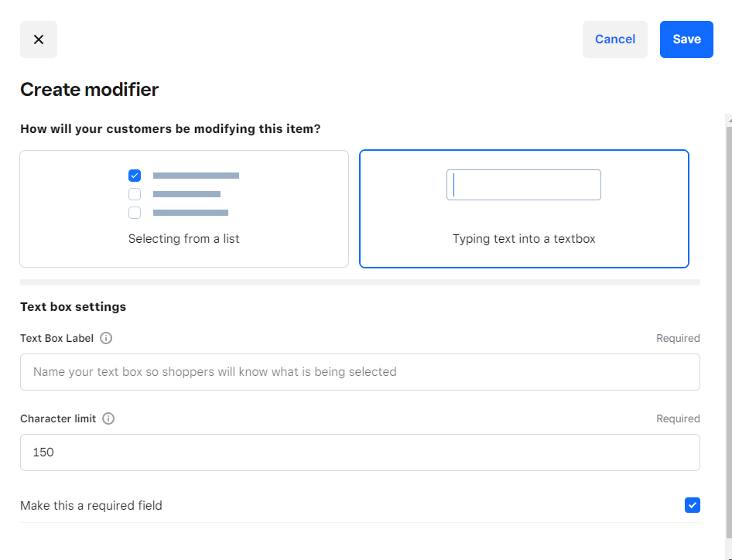The image size is (732, 560).
Task: Click the Cancel button
Action: 614,39
